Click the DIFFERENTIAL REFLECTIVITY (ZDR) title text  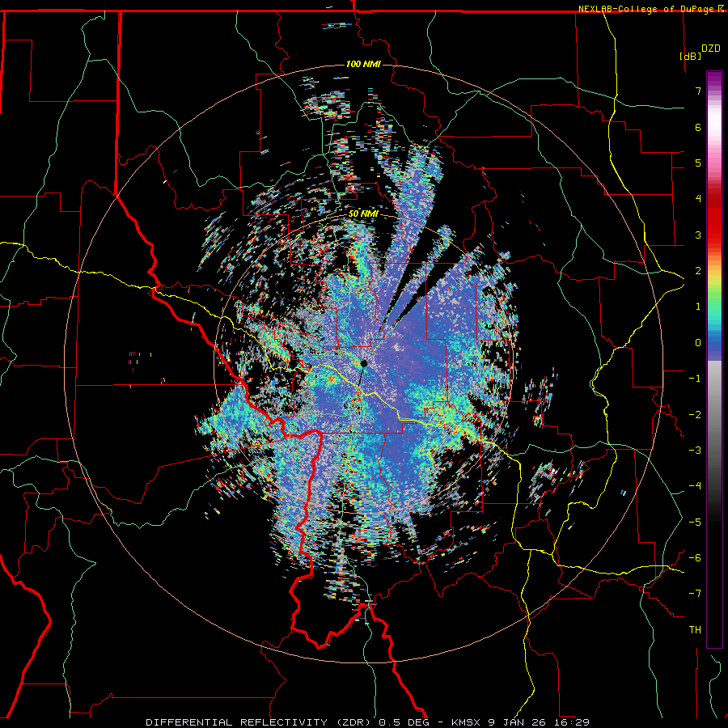pos(258,722)
